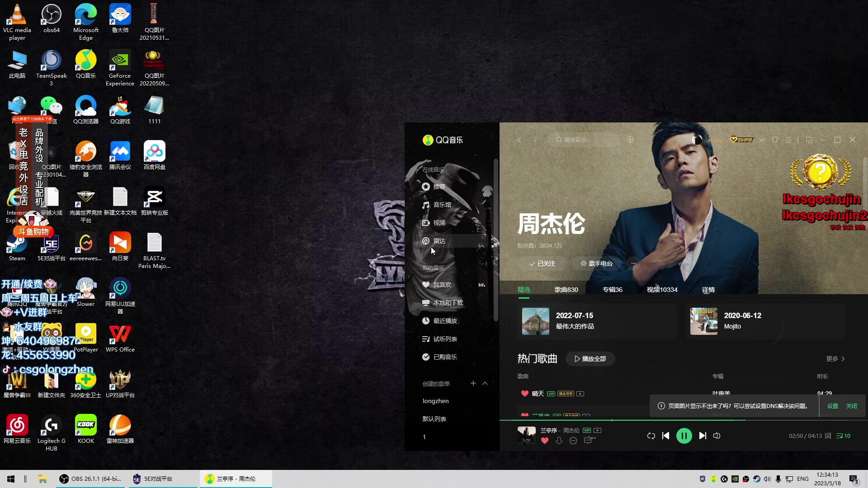The width and height of the screenshot is (868, 488).
Task: Toggle 已关注 follow for 周杰伦
Action: click(542, 263)
